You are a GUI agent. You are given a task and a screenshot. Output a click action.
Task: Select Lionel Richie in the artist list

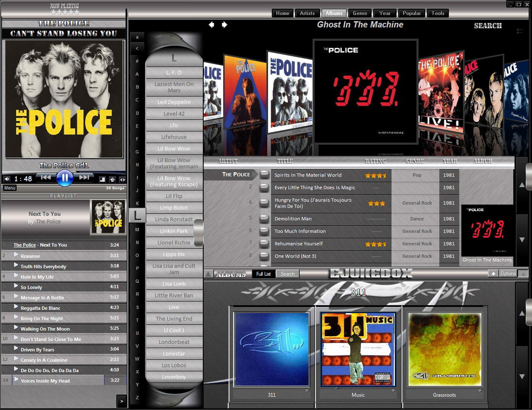[x=174, y=242]
